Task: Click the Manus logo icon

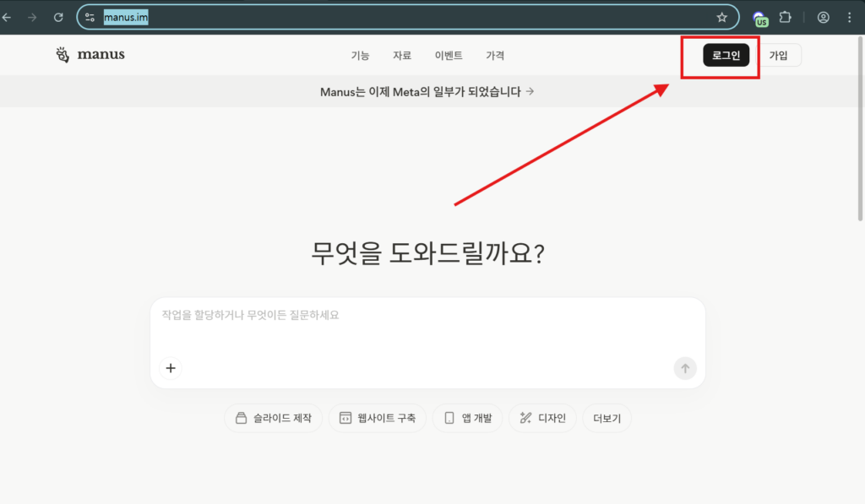Action: [63, 55]
